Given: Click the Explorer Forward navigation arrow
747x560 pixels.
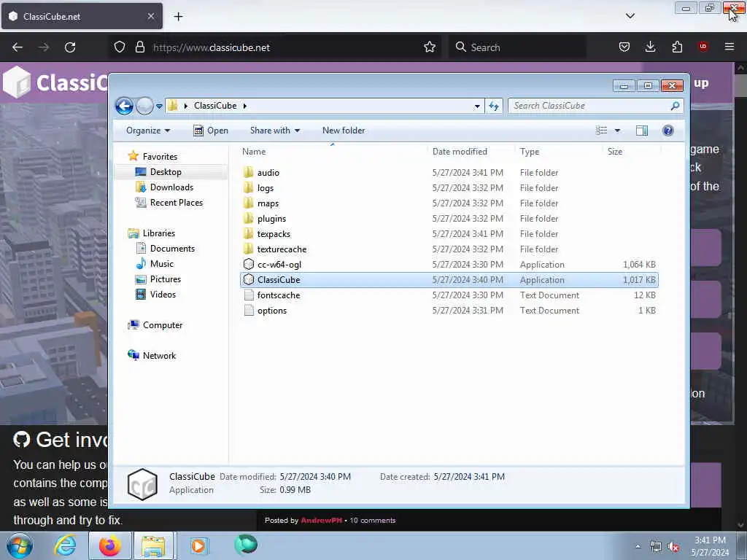Looking at the screenshot, I should (x=144, y=106).
